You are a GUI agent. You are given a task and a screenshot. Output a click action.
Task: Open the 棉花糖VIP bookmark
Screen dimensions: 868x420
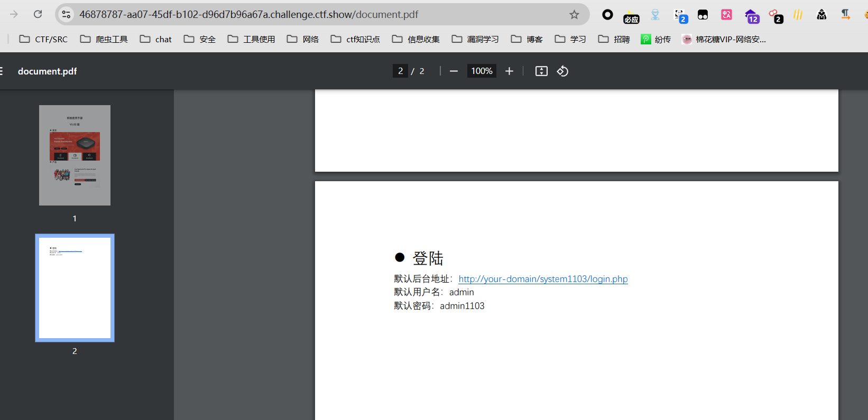pos(724,39)
